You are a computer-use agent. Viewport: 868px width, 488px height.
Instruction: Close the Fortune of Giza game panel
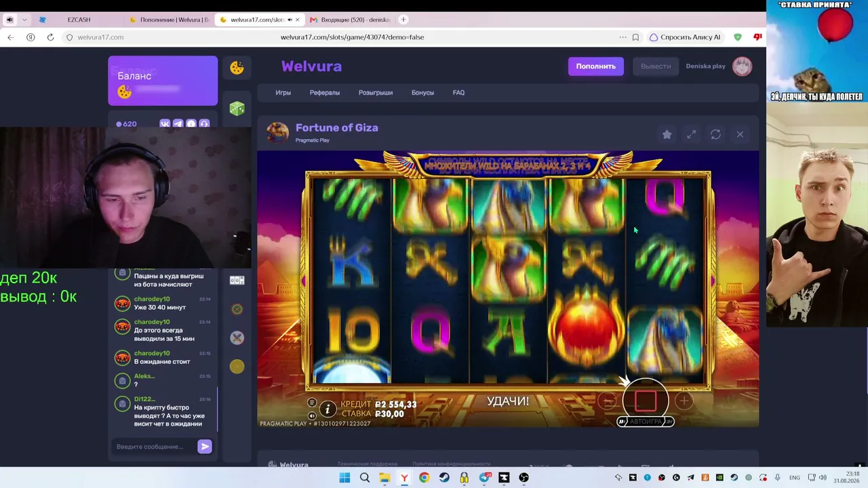tap(740, 134)
